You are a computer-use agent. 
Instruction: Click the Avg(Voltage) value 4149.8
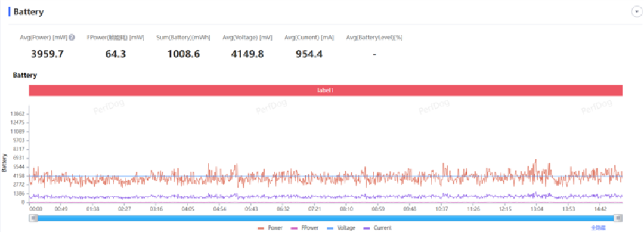pos(247,54)
